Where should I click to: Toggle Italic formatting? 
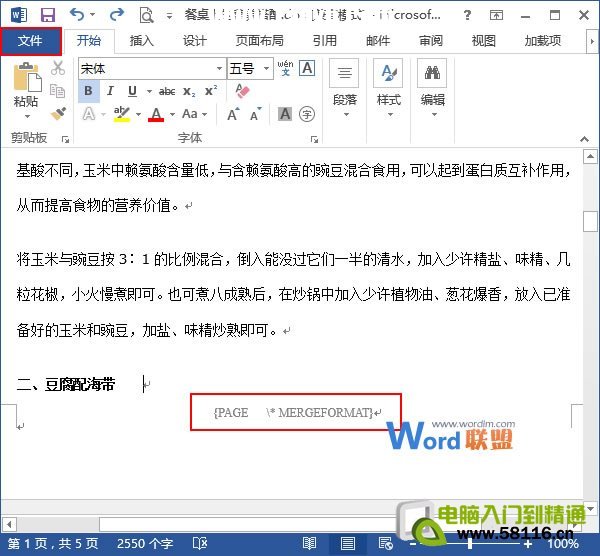pos(111,91)
